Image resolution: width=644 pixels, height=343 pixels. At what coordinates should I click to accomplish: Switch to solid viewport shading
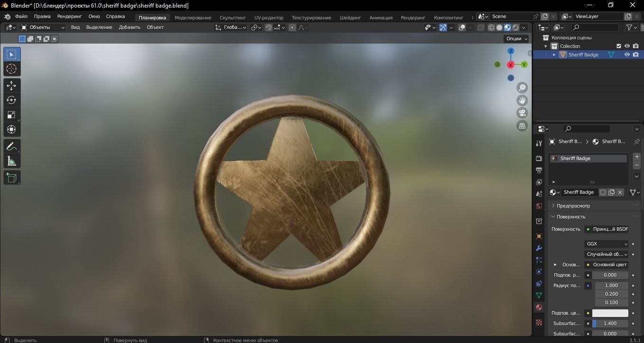[x=499, y=27]
